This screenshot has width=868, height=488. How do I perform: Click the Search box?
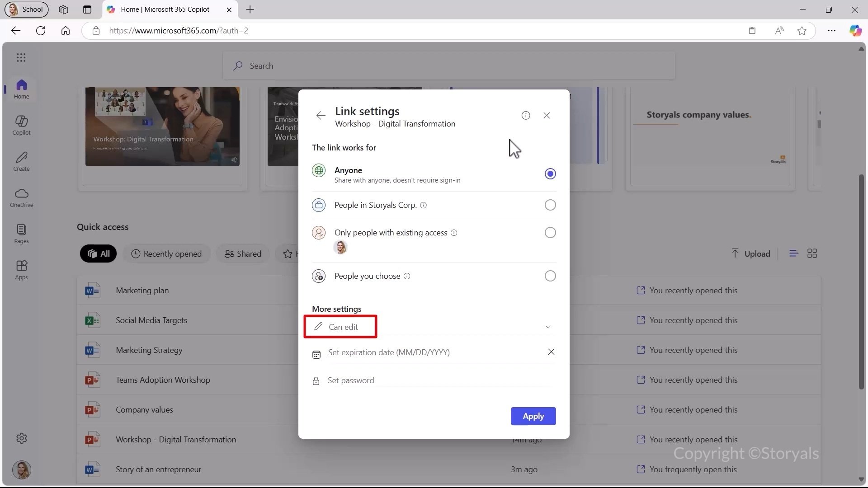click(x=449, y=66)
